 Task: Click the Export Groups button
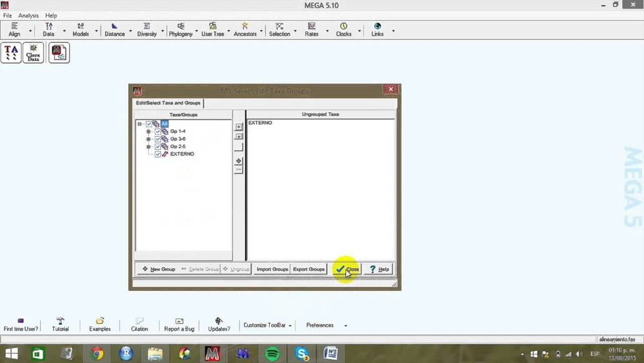click(x=308, y=269)
